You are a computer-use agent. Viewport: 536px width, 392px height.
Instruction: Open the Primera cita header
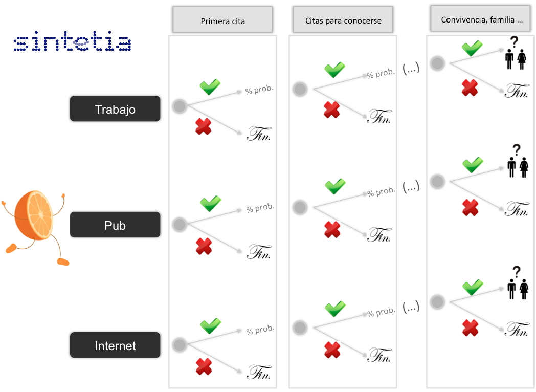click(x=222, y=20)
